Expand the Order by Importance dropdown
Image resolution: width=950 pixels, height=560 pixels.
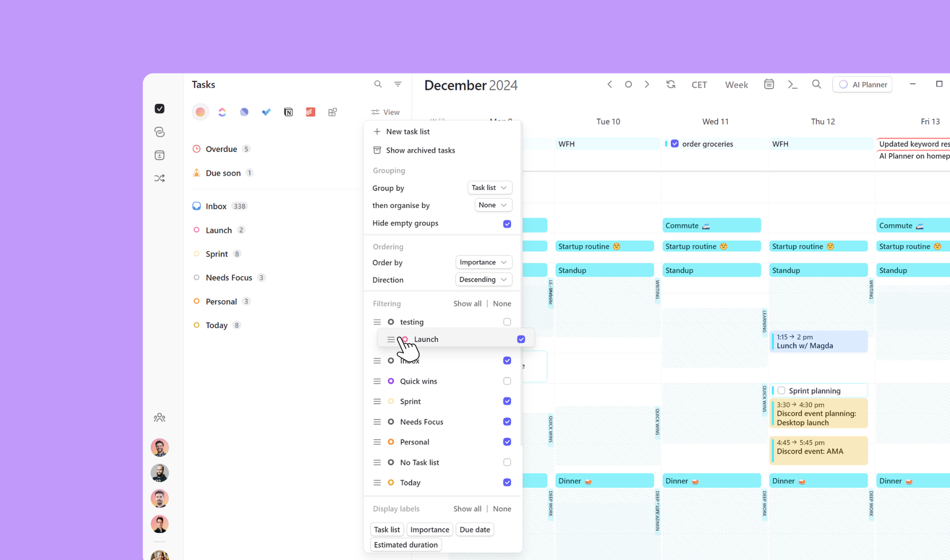pos(483,262)
